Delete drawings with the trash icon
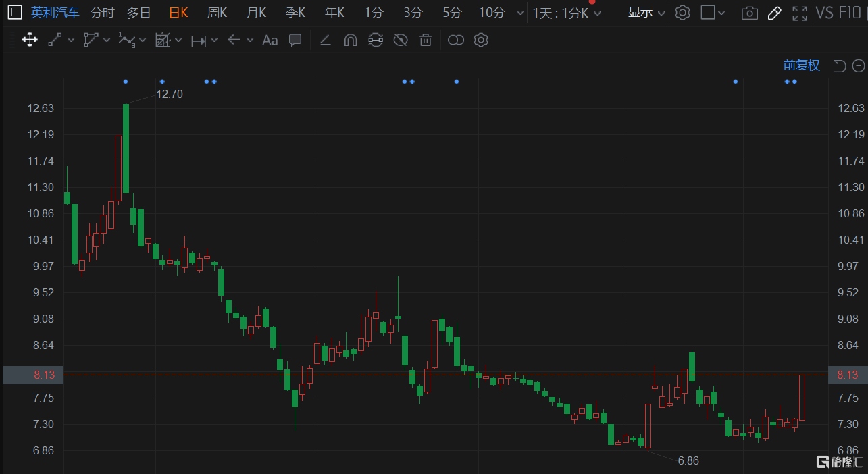 (425, 41)
